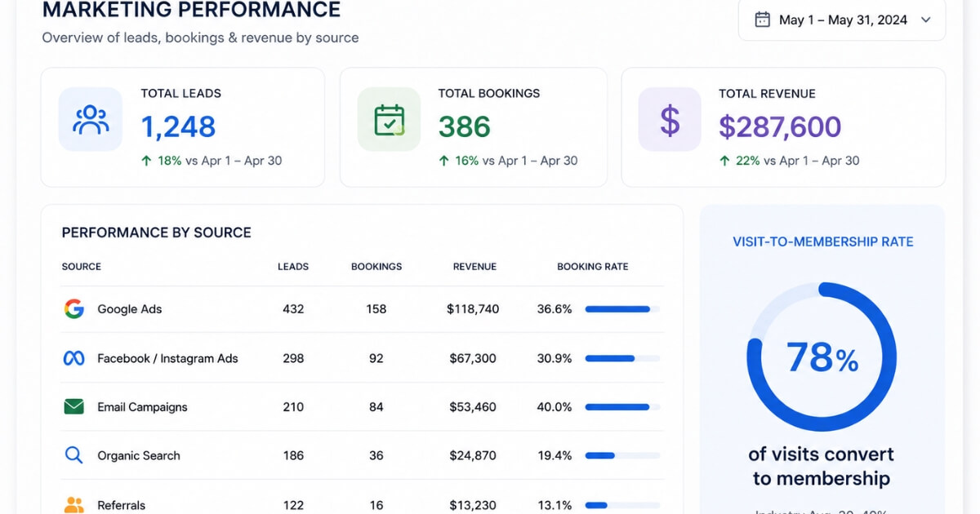Sort the table by the Leads column header
This screenshot has height=514, width=980.
293,267
